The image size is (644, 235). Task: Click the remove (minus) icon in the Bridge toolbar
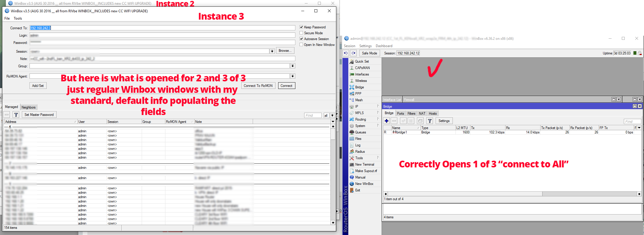coord(394,121)
